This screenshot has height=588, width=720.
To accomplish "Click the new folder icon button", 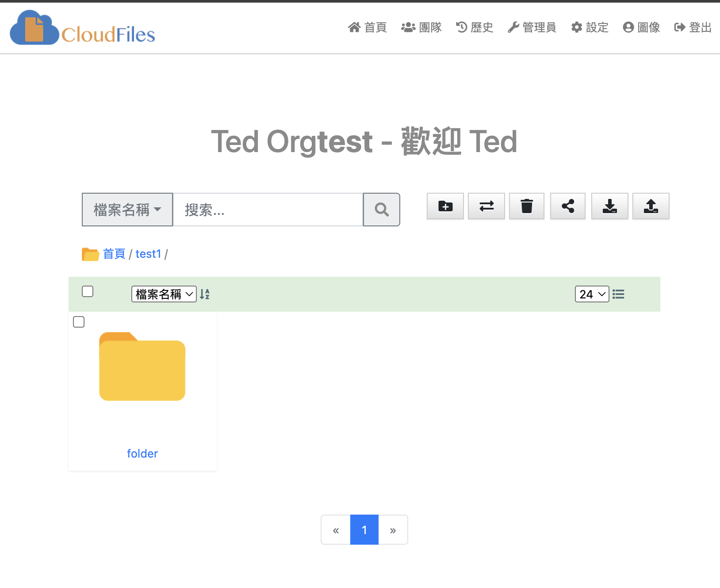I will pyautogui.click(x=445, y=206).
